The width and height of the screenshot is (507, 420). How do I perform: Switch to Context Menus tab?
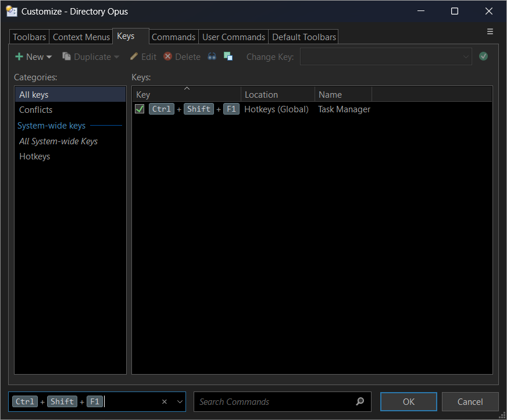coord(81,37)
